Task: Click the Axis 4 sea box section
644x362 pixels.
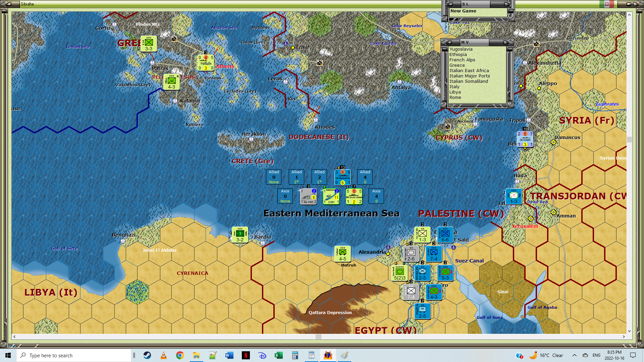Action: 376,196
